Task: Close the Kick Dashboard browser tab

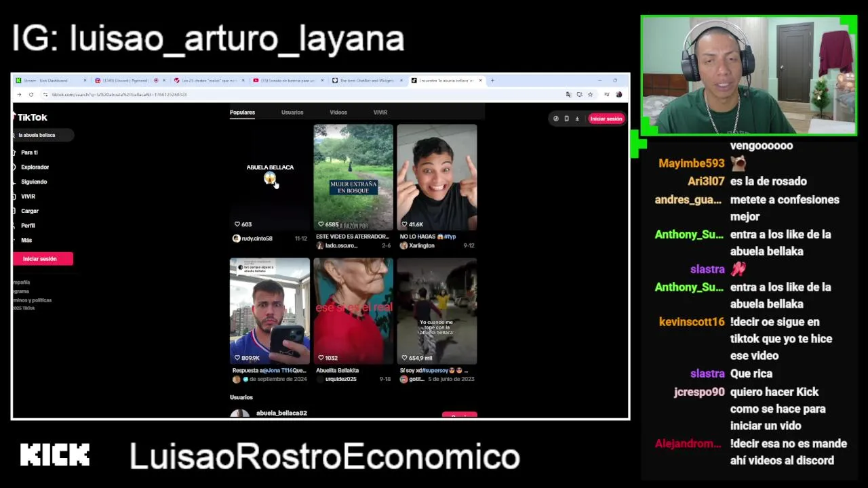Action: [85, 81]
